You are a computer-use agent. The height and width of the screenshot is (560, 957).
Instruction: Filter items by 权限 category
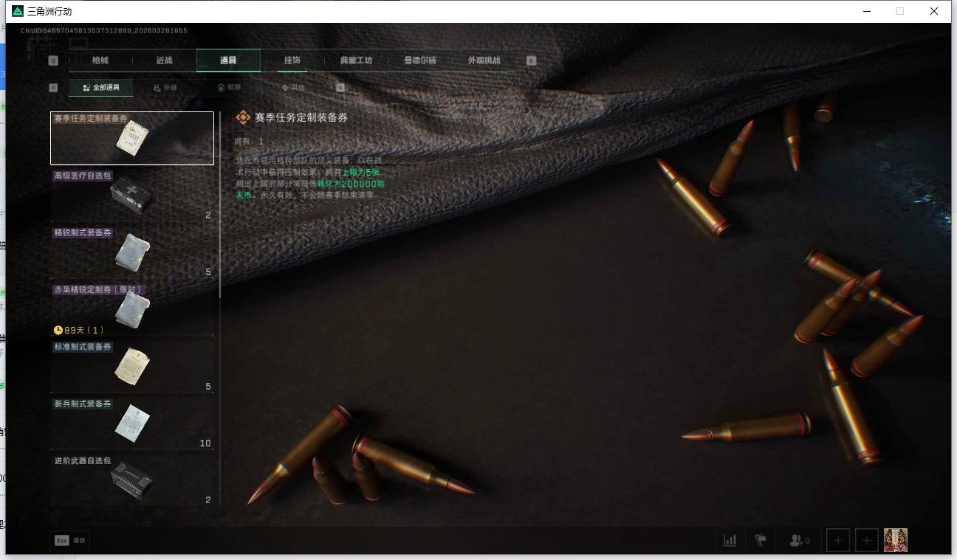229,88
